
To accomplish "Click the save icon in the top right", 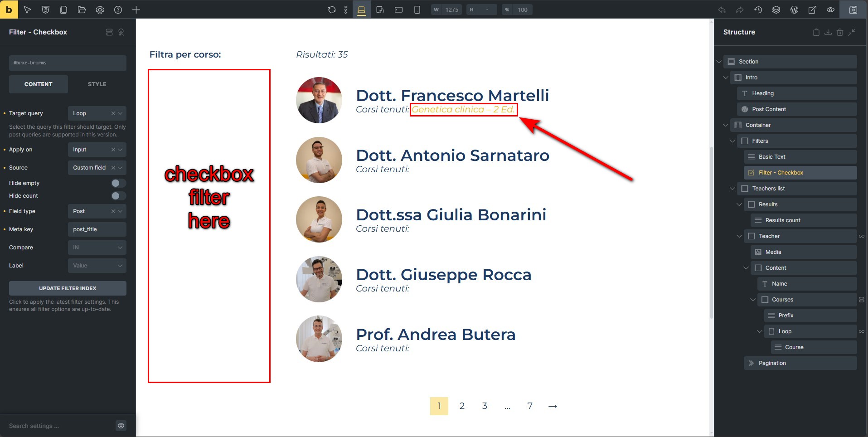I will coord(853,10).
